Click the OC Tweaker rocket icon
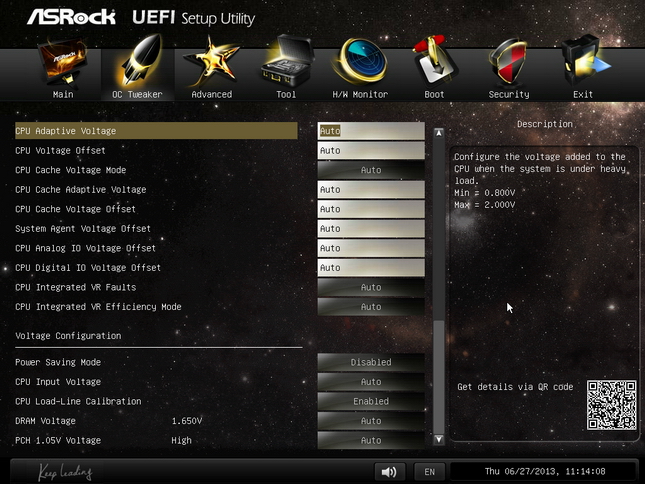Viewport: 645px width, 484px height. point(140,61)
